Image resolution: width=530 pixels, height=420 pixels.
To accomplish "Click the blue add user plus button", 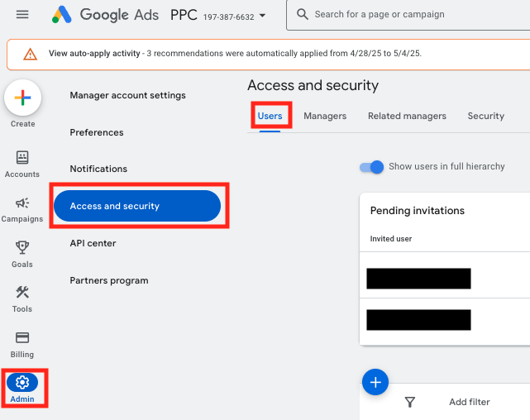I will pos(375,382).
